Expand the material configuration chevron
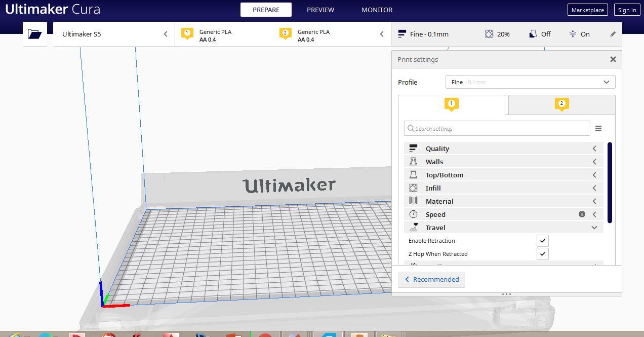This screenshot has width=644, height=337. click(x=382, y=34)
